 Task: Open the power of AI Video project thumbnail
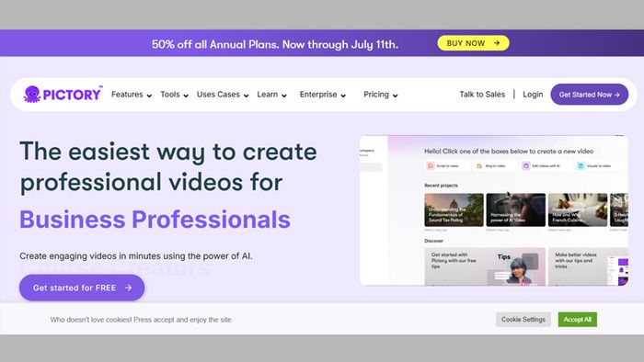pos(516,209)
